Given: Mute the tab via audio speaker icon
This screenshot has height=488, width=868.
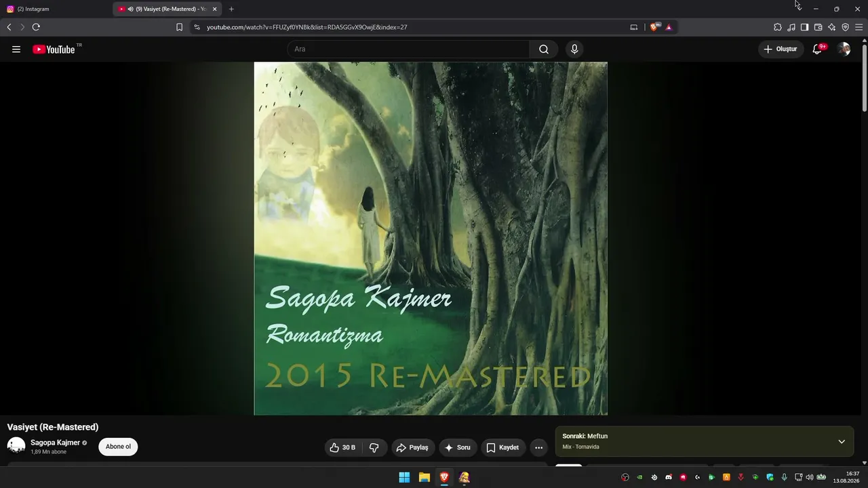Looking at the screenshot, I should pos(130,9).
